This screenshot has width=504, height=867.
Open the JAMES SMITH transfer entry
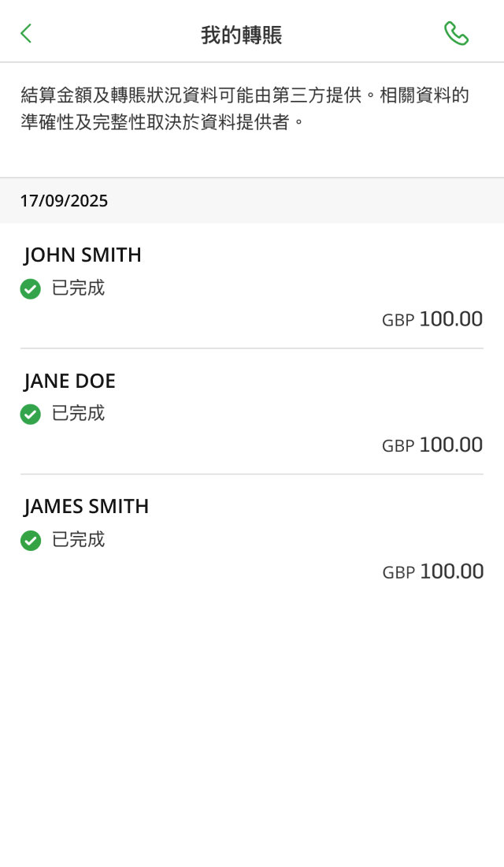tap(252, 538)
